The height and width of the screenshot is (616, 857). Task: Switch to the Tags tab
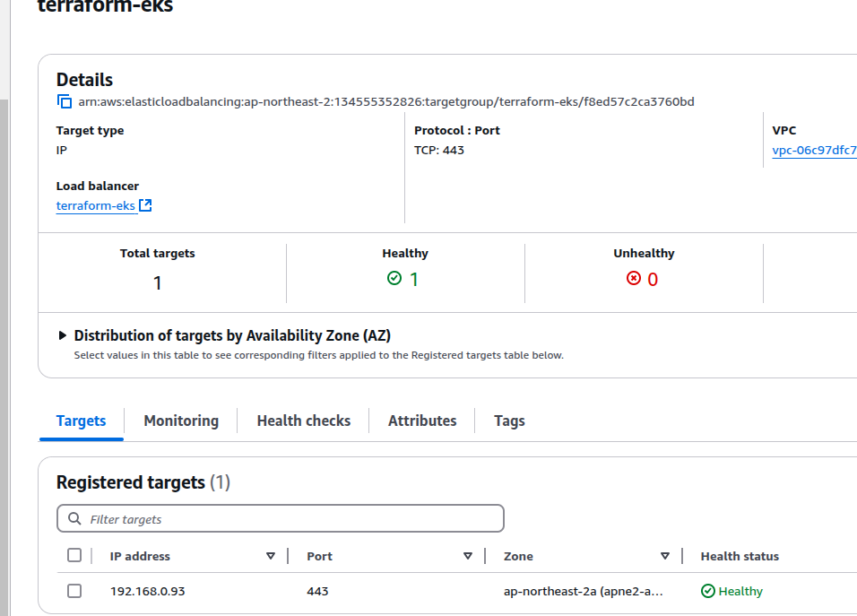(x=509, y=421)
